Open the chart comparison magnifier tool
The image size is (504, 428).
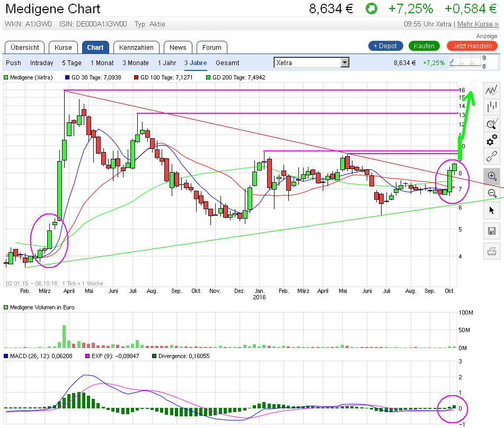(491, 123)
